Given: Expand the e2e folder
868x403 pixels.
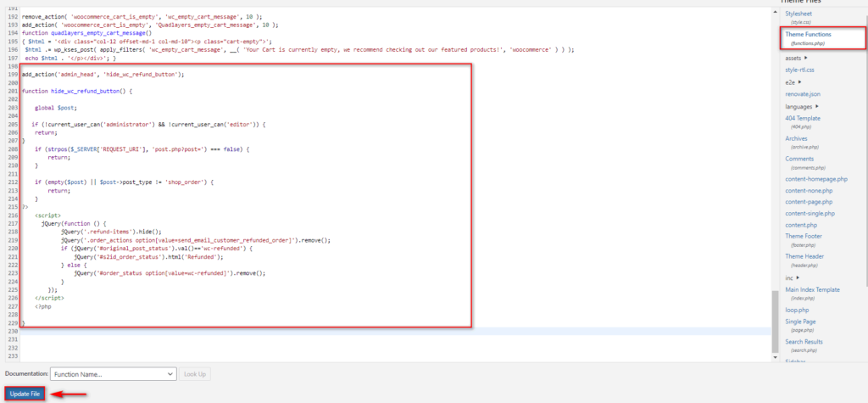Looking at the screenshot, I should coord(793,82).
